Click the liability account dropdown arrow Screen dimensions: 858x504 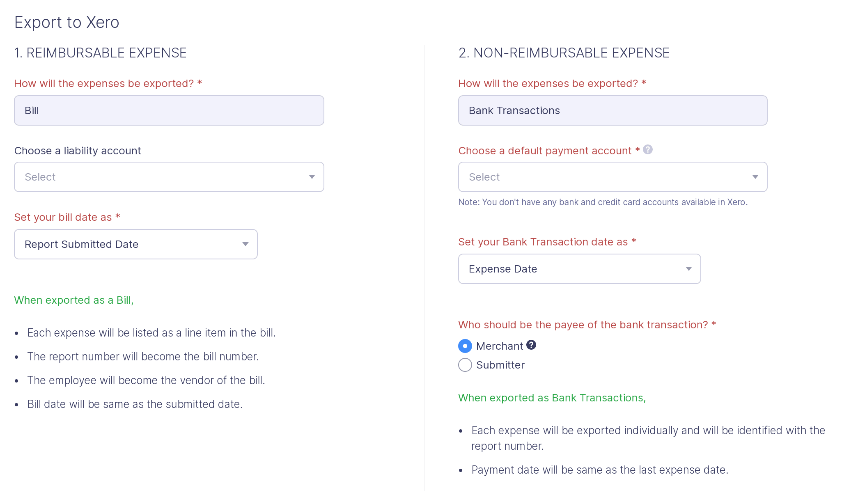(311, 176)
